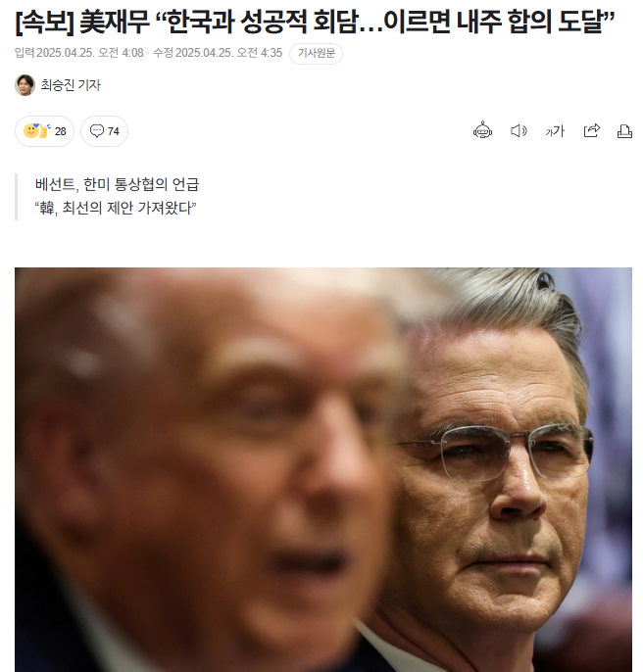Open reporter 최승진's profile photo
643x672 pixels.
(25, 85)
